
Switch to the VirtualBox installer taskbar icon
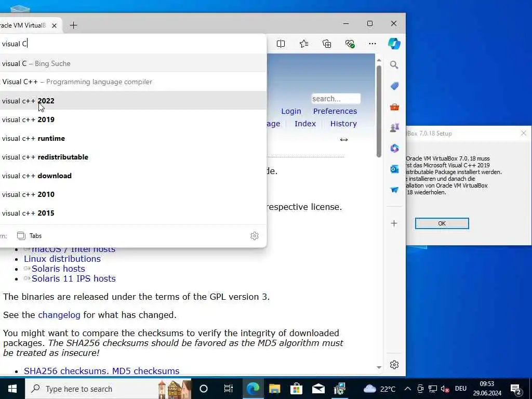340,389
